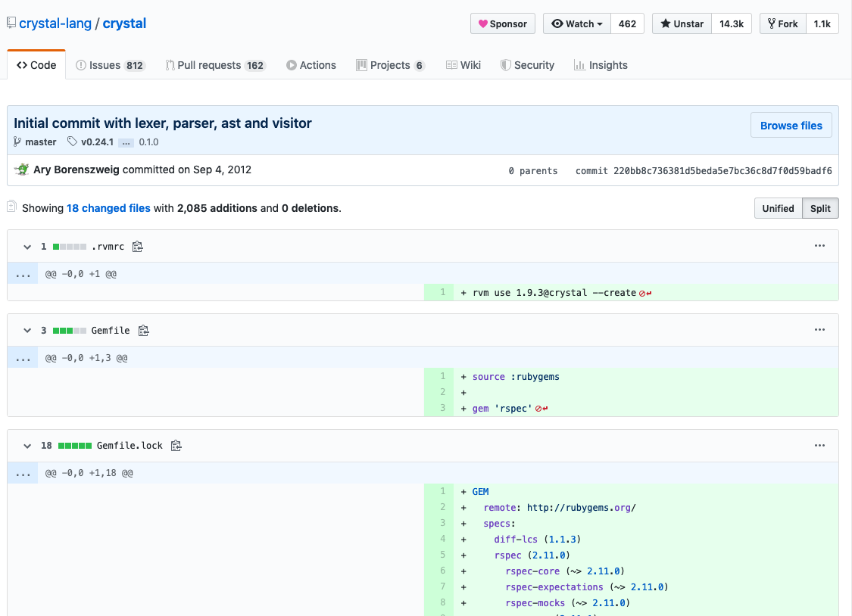Open the Security tab

(x=528, y=65)
